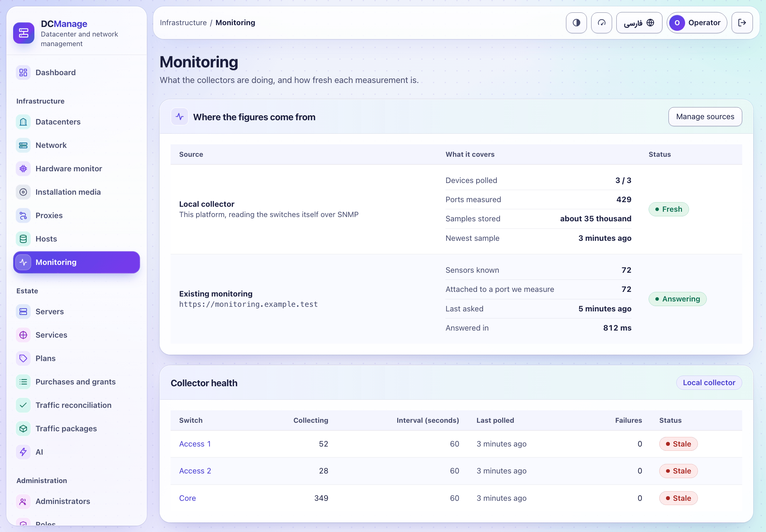Image resolution: width=766 pixels, height=532 pixels.
Task: Click the https://monitoring.example.test URL text
Action: pyautogui.click(x=248, y=304)
